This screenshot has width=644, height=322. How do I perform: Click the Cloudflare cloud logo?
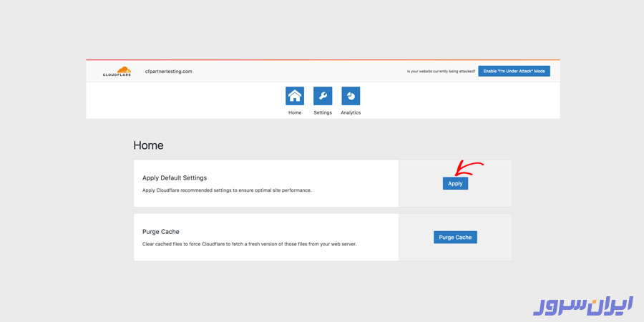pos(117,72)
